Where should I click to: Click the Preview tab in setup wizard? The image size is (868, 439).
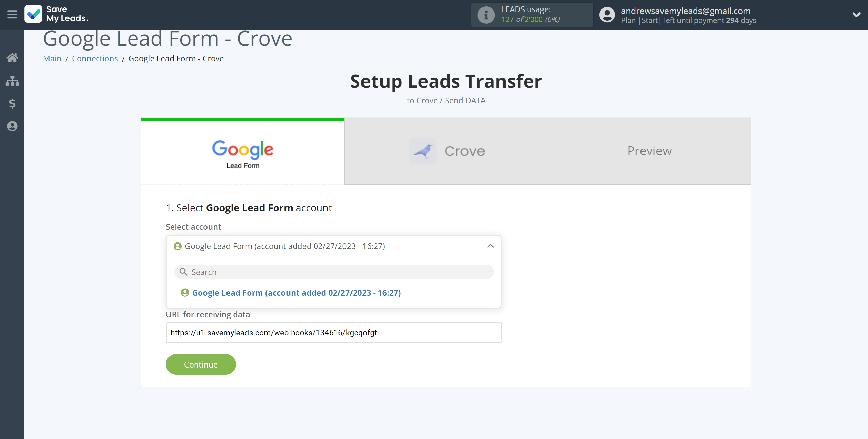pyautogui.click(x=649, y=150)
